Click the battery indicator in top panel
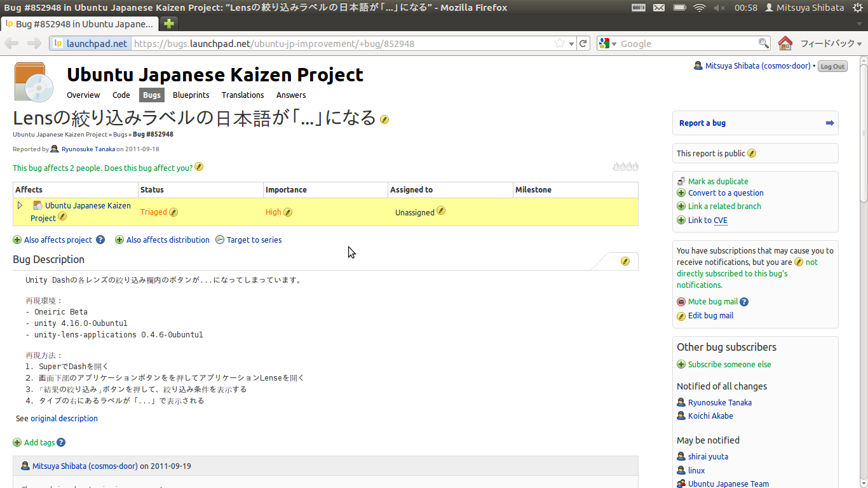 tap(679, 8)
